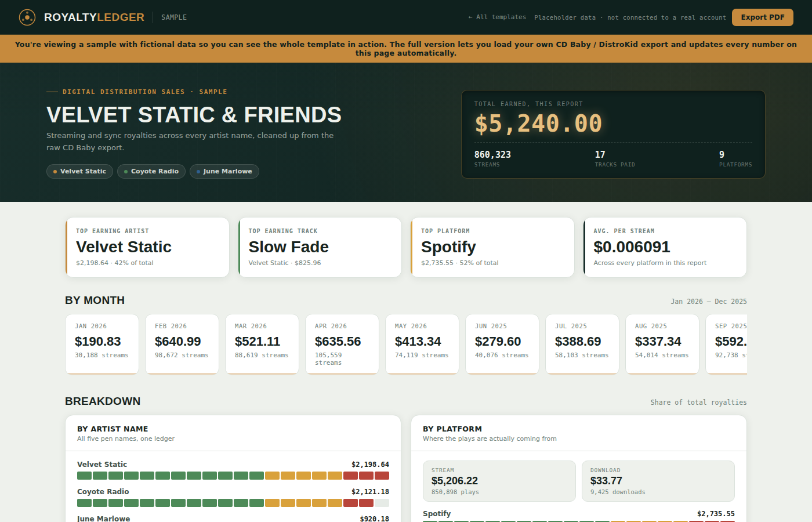Click the Jan 2026 – Dec 2025 range text
812x522 pixels.
[709, 302]
